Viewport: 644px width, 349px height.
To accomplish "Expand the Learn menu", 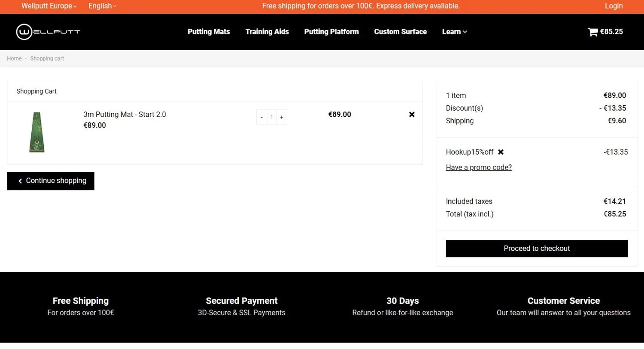I will [x=455, y=32].
